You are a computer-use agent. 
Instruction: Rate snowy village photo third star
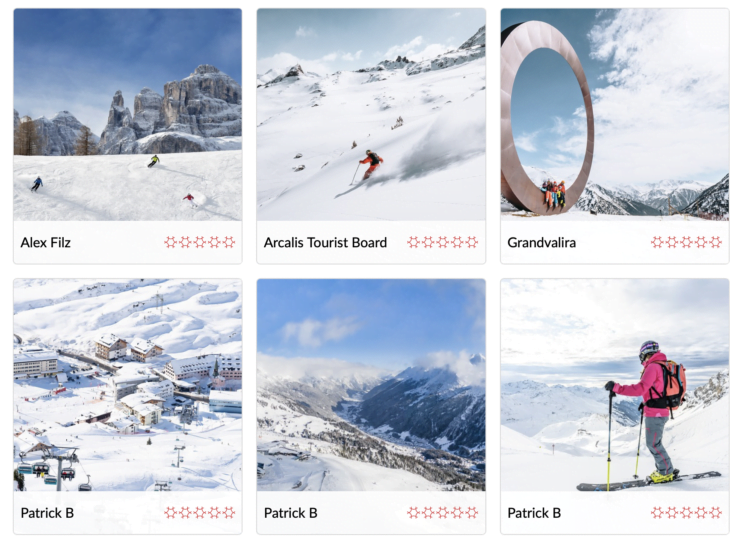click(200, 513)
